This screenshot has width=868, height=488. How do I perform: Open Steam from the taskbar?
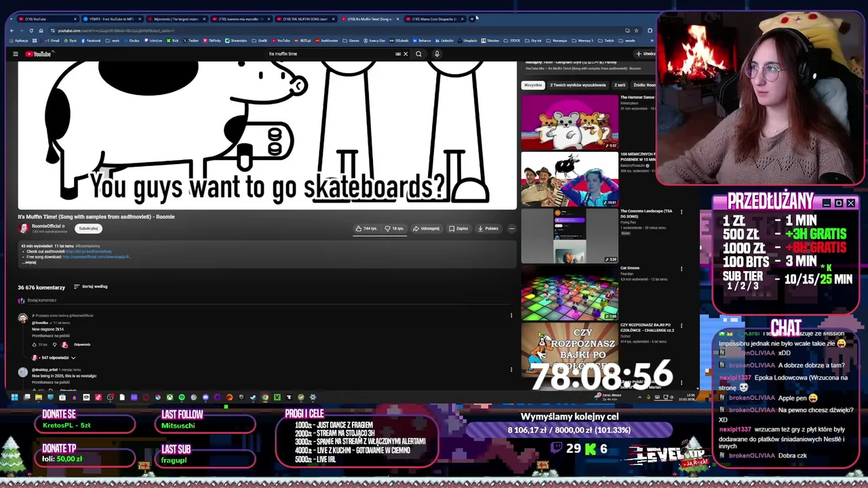pos(253,397)
